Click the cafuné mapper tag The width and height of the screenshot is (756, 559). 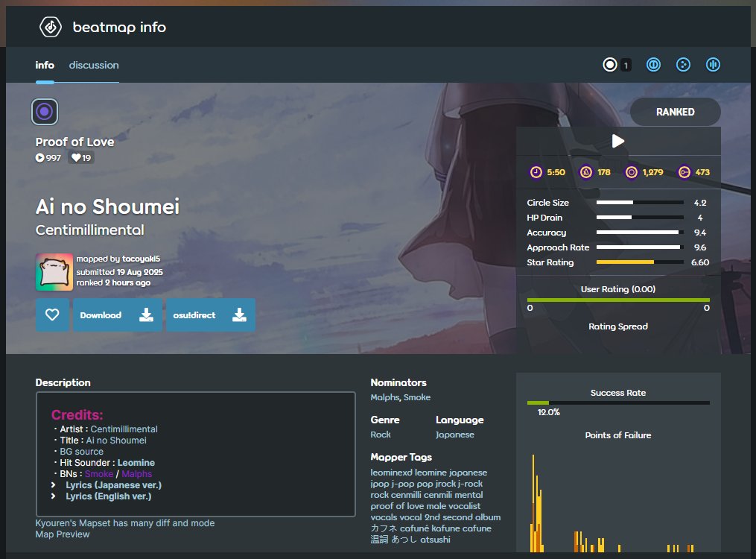click(415, 528)
